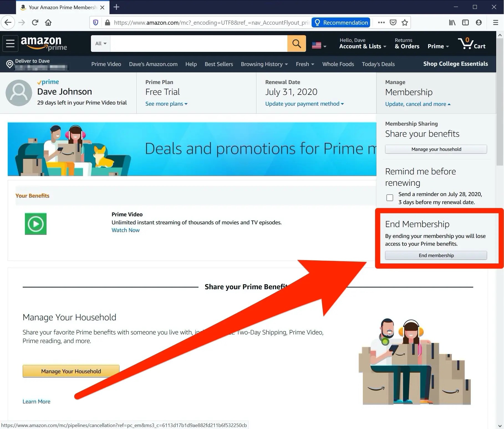This screenshot has width=504, height=429.
Task: Open the Firefox account icon
Action: (479, 22)
